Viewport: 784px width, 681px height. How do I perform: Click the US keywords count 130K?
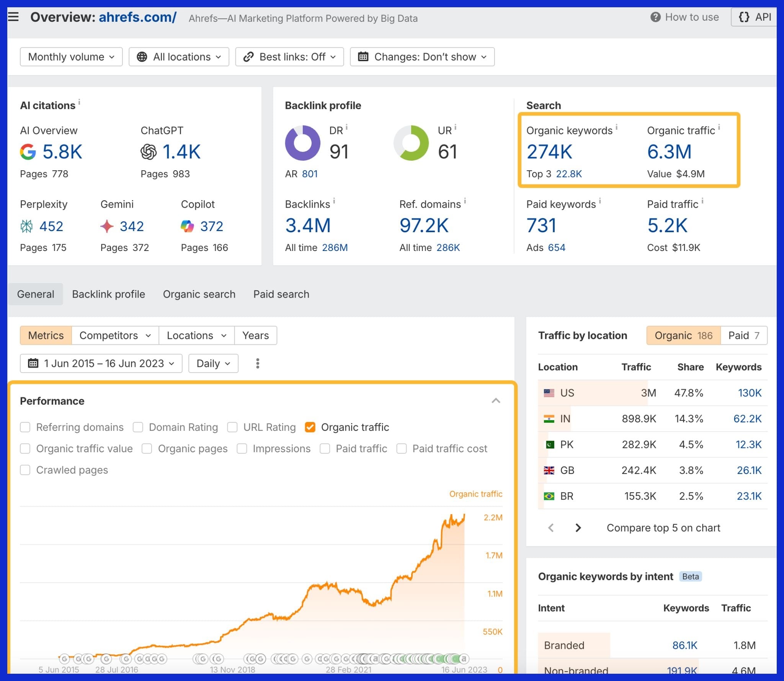click(750, 393)
